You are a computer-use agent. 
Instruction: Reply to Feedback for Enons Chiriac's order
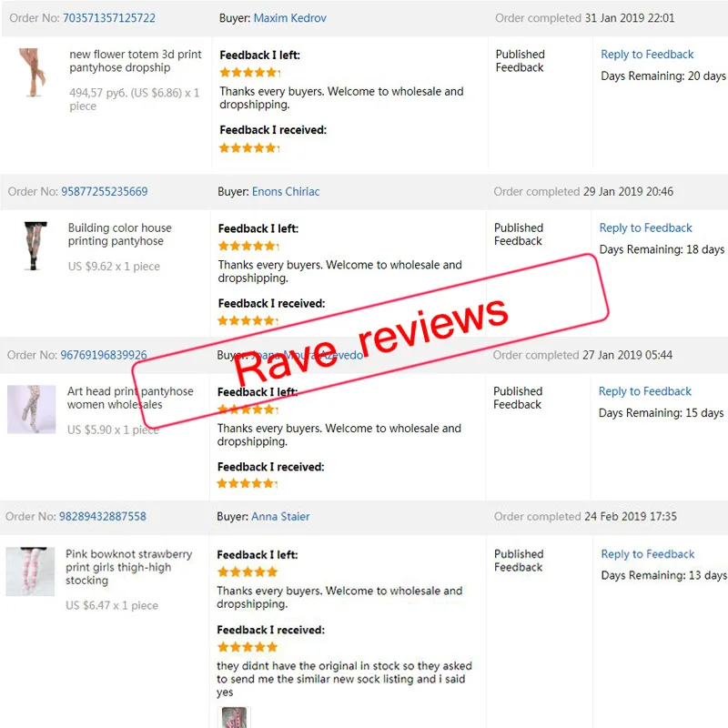pos(646,228)
